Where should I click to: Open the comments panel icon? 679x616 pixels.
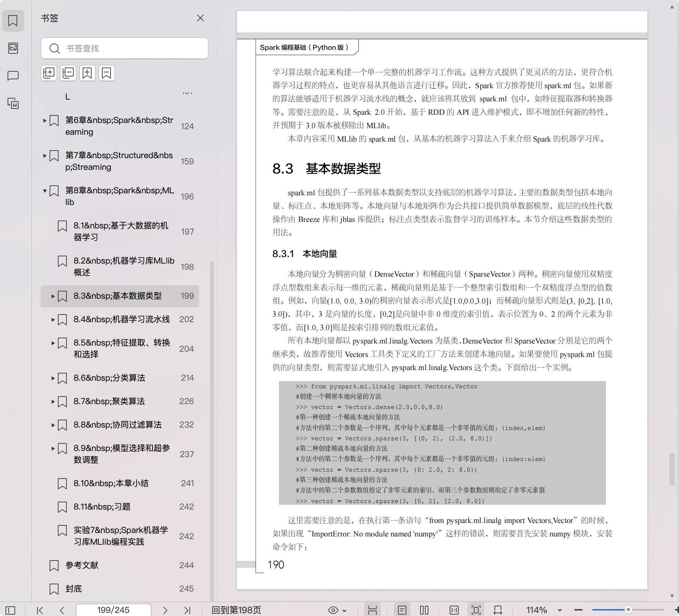pos(13,75)
